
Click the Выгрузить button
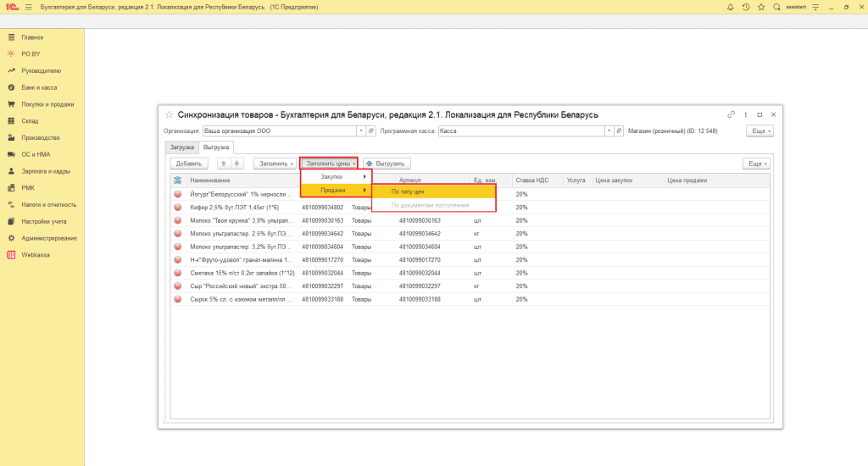point(387,164)
